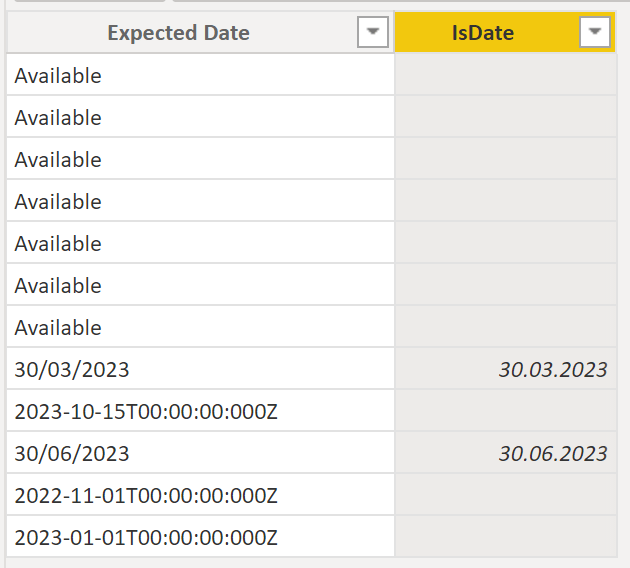Click the 2022-11-01T00:00:00:000Z cell
Viewport: 630px width, 568px height.
(x=200, y=495)
